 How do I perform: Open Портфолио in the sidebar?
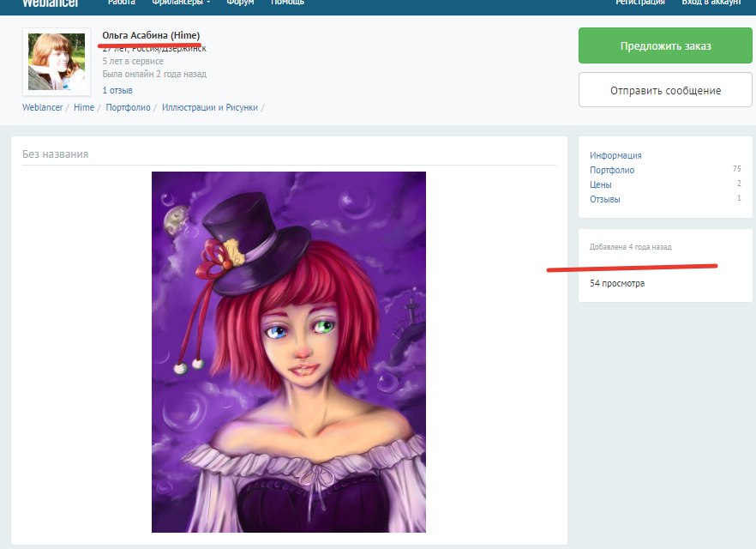[x=612, y=170]
